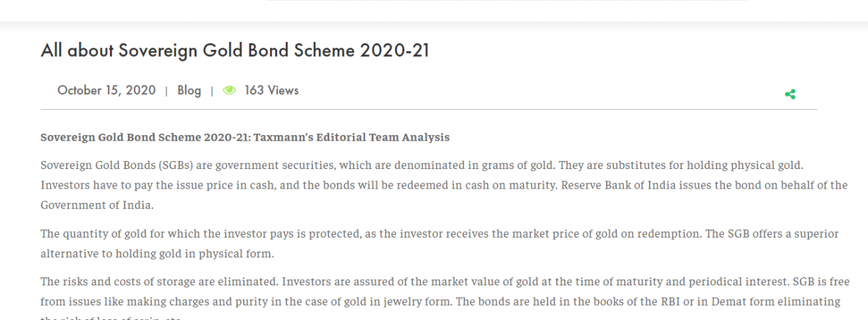This screenshot has height=320, width=868.
Task: Click the "Government of India." text line
Action: [x=96, y=205]
